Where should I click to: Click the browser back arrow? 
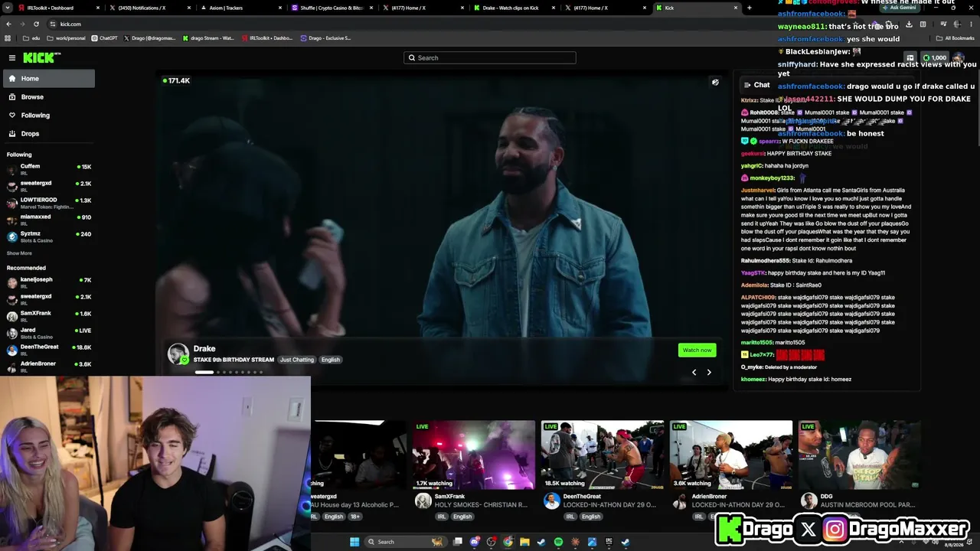tap(8, 24)
